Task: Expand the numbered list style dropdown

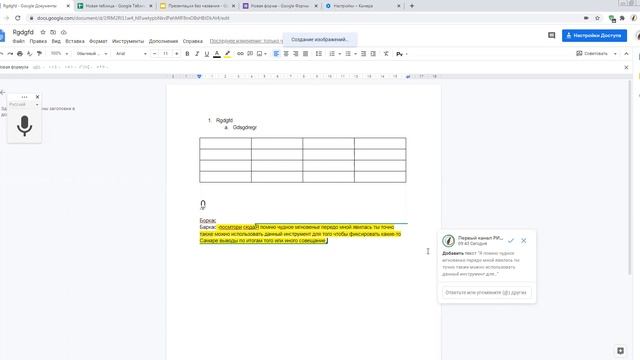Action: click(340, 54)
